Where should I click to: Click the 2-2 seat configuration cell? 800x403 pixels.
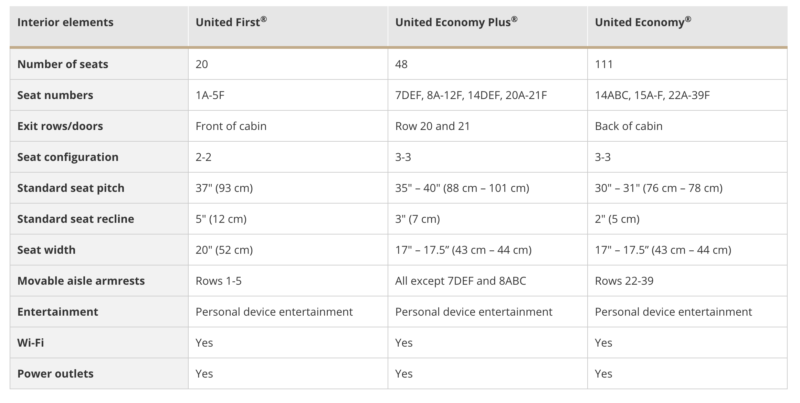click(204, 157)
